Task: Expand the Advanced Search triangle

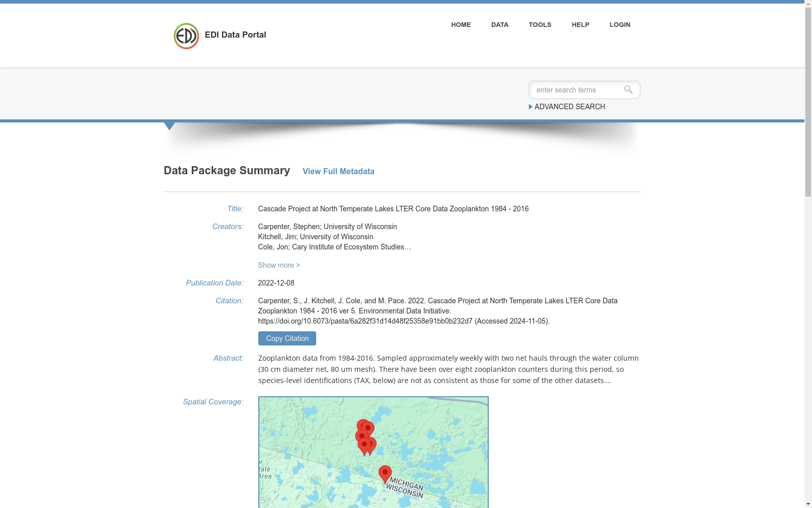Action: (x=531, y=107)
